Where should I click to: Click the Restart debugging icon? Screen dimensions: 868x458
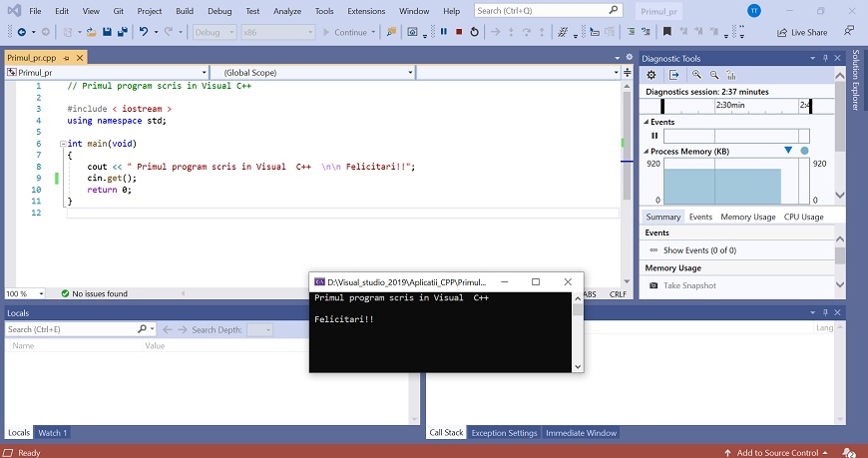473,32
